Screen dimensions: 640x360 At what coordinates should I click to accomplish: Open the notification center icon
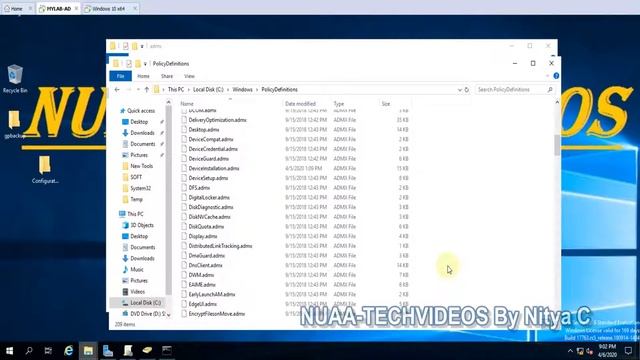[629, 351]
